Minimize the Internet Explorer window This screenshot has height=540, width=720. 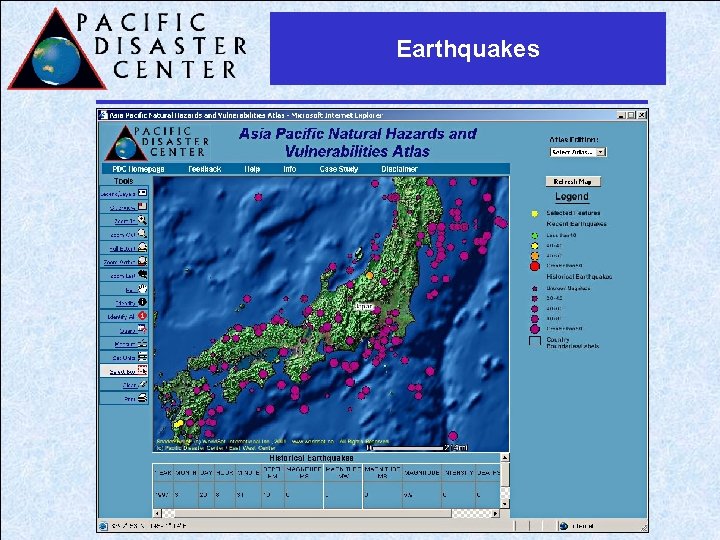point(622,115)
